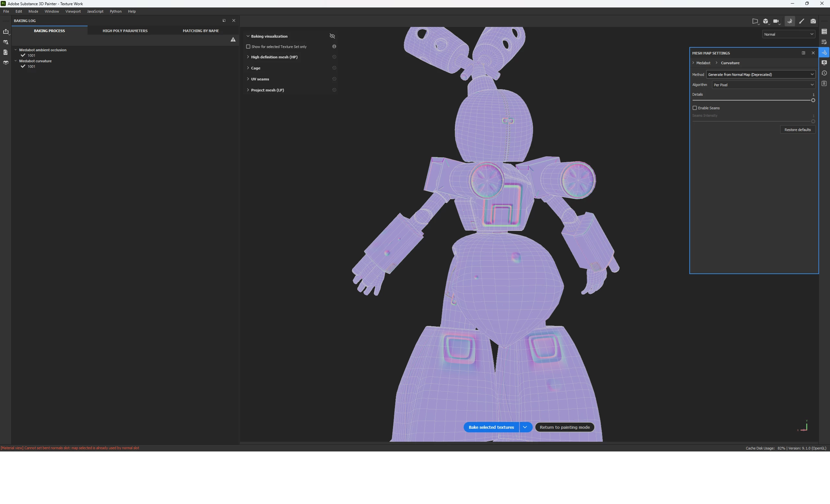Click the baking mode croissant icon

(x=789, y=21)
